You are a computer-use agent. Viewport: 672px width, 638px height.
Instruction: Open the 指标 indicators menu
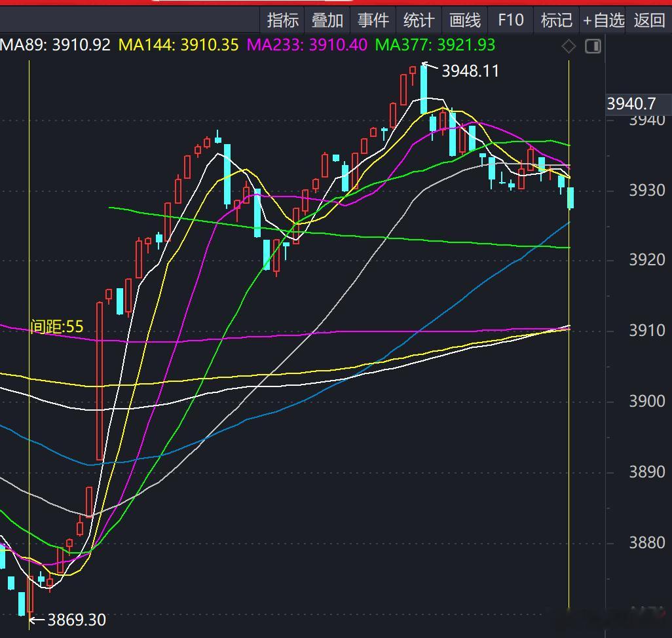[x=282, y=20]
